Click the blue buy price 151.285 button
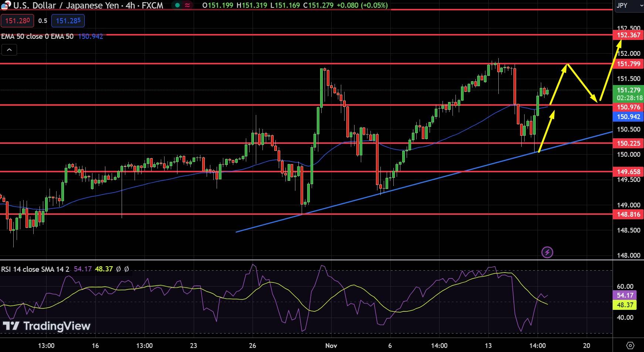The width and height of the screenshot is (644, 352). click(68, 21)
